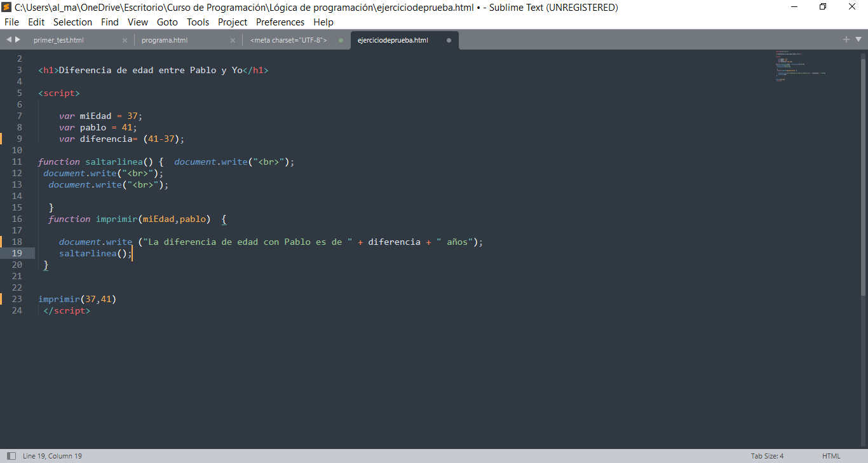Open the Find menu
The width and height of the screenshot is (868, 463).
(110, 22)
